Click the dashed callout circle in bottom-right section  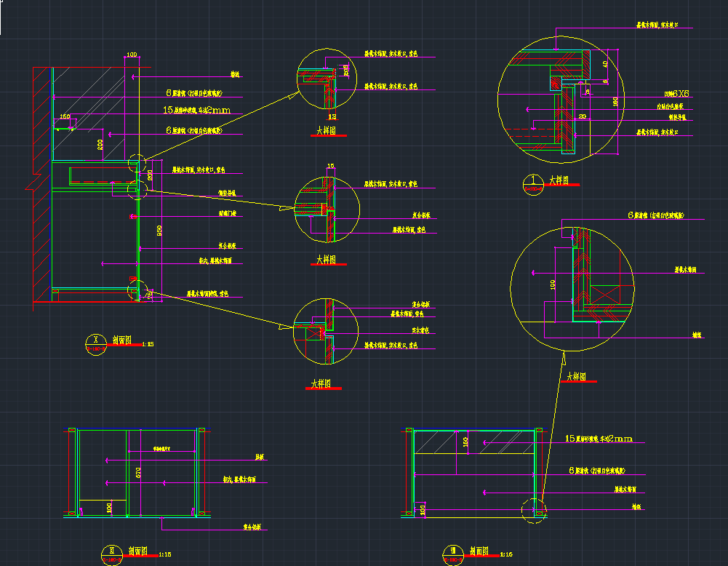(x=535, y=510)
